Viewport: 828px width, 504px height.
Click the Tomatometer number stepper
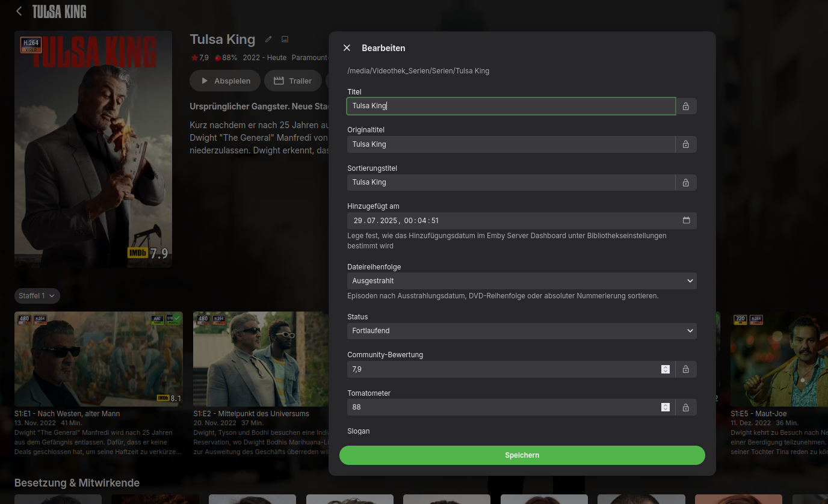click(x=666, y=407)
